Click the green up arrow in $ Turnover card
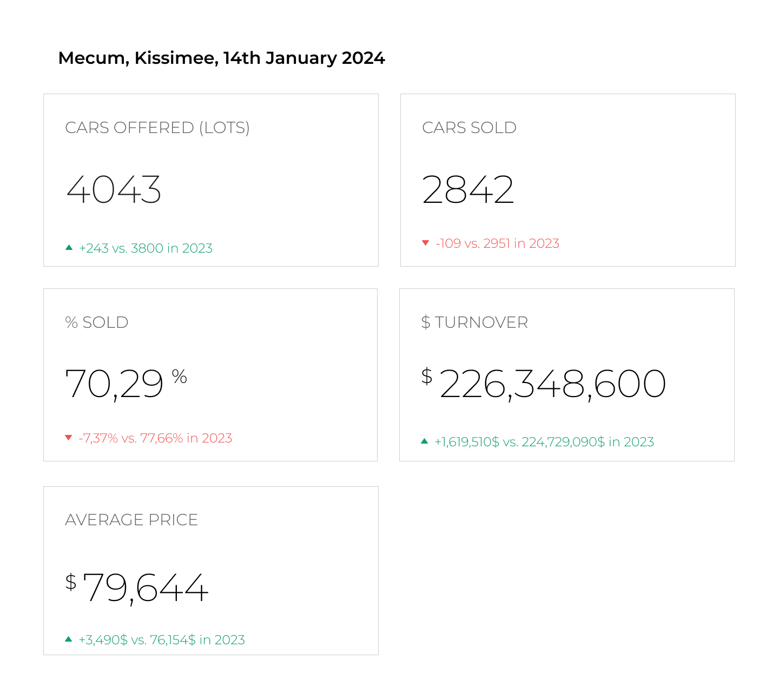 coord(425,441)
